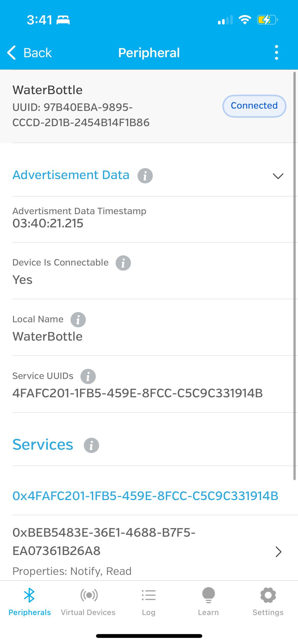Open service 0x4FAFC201-1FB5-459E link
Screen dimensions: 298x644
145,495
